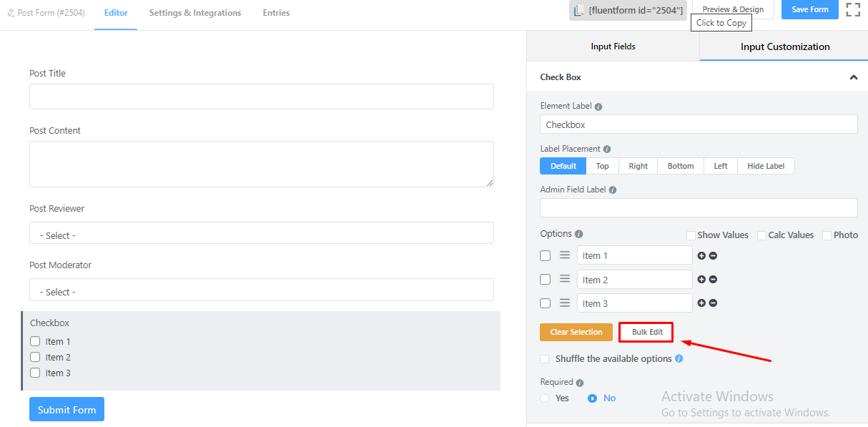
Task: Click the info icon next to Element Label
Action: (598, 107)
